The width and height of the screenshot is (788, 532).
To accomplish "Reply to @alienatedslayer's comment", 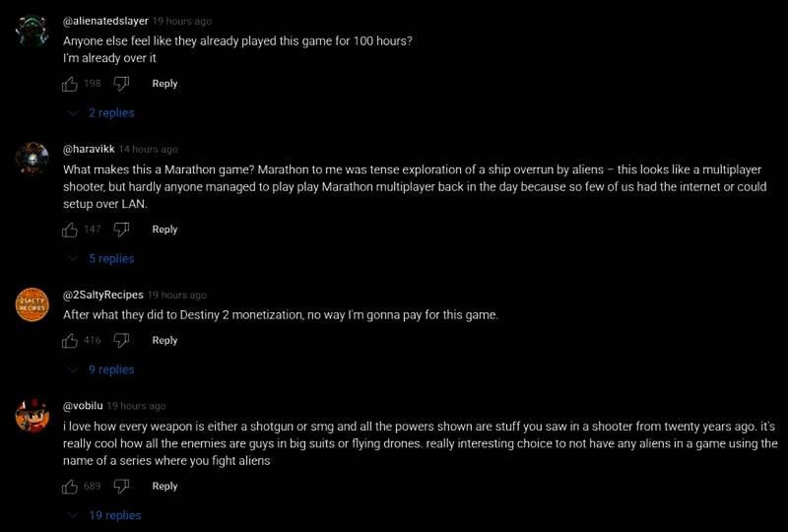I will tap(164, 84).
